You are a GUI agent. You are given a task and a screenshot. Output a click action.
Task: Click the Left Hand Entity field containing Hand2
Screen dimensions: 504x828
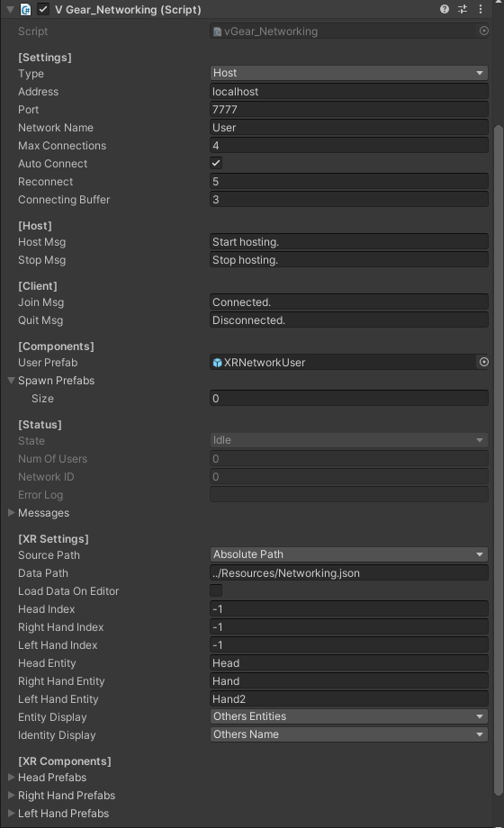point(348,698)
